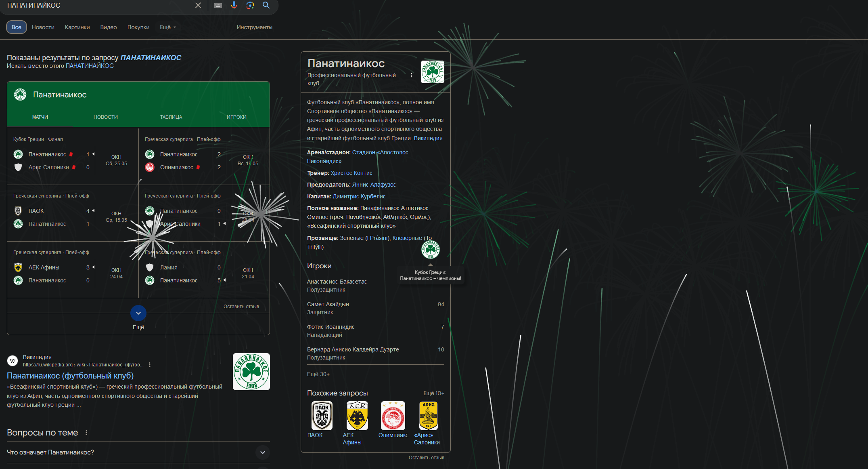Click the ПАОК team crest in match list
Viewport: 868px width, 469px height.
[18, 211]
